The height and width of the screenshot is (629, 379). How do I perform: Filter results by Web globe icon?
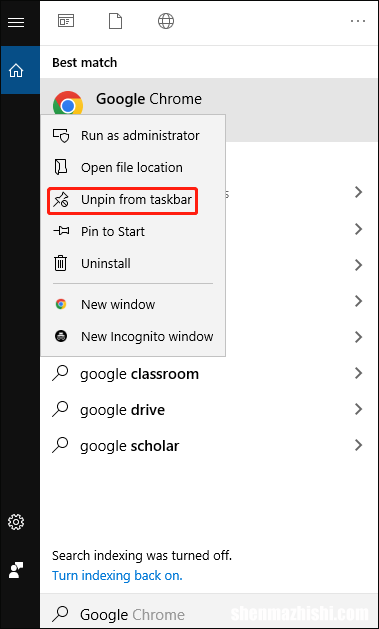coord(166,21)
